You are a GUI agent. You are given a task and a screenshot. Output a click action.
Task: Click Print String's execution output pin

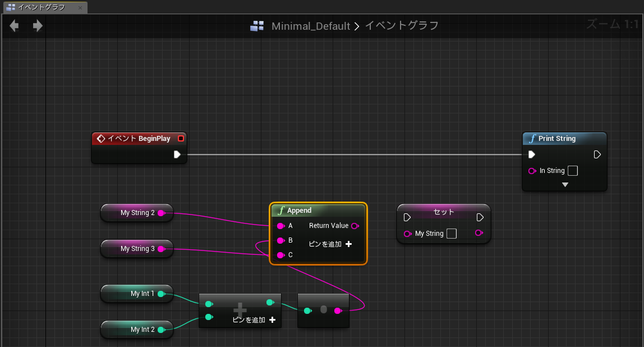(597, 154)
